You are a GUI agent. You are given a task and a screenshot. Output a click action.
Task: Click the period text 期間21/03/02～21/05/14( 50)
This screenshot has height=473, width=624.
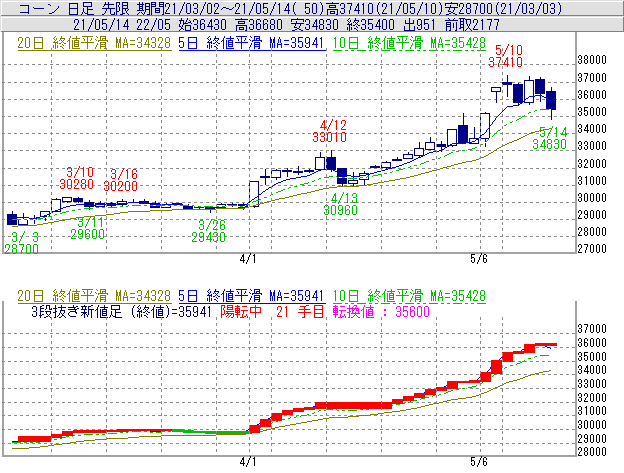click(230, 8)
